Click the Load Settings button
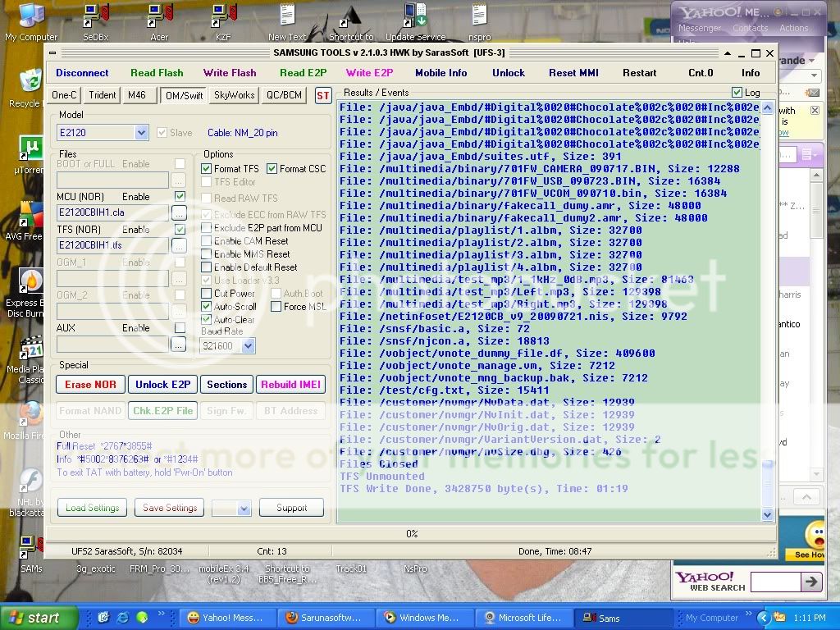The image size is (840, 630). coord(92,508)
